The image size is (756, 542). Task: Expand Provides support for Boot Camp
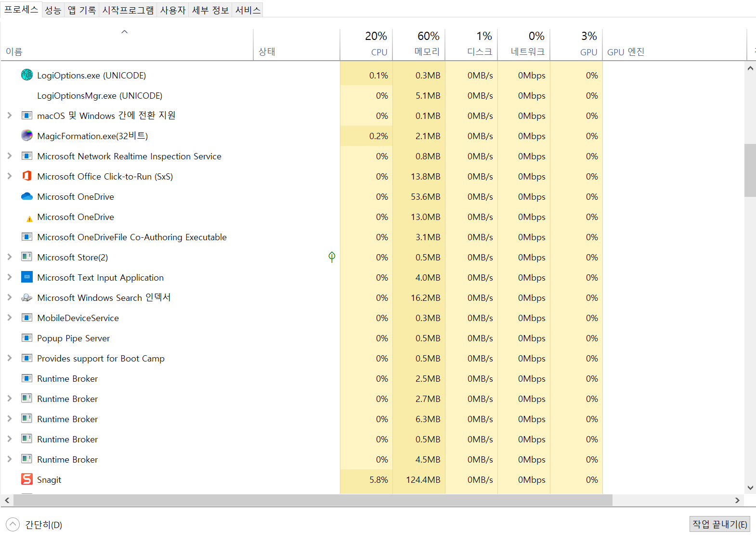pos(9,358)
